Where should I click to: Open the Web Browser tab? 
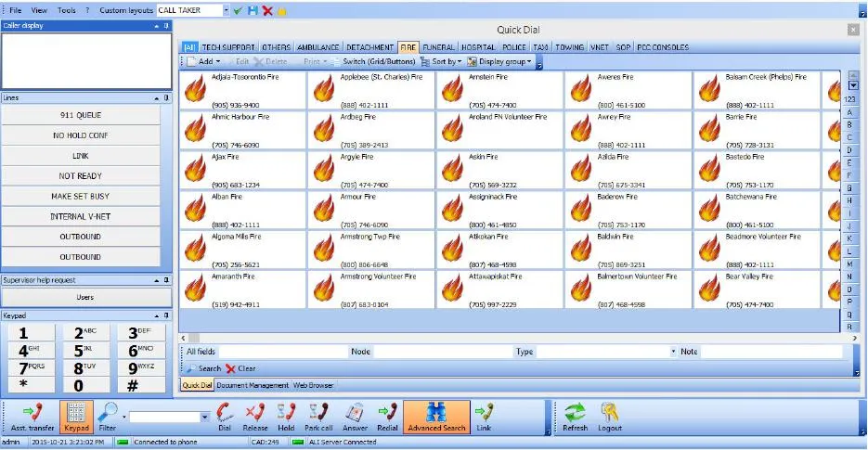point(314,385)
